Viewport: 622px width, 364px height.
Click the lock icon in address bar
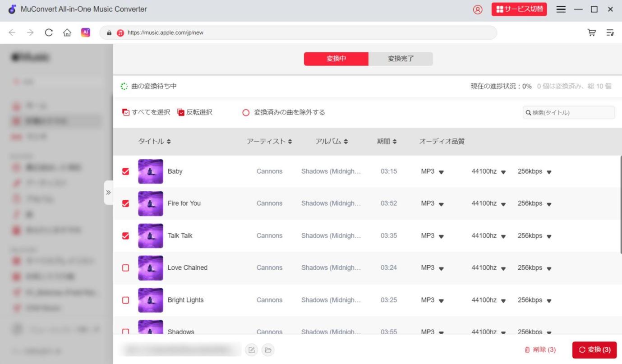tap(109, 33)
